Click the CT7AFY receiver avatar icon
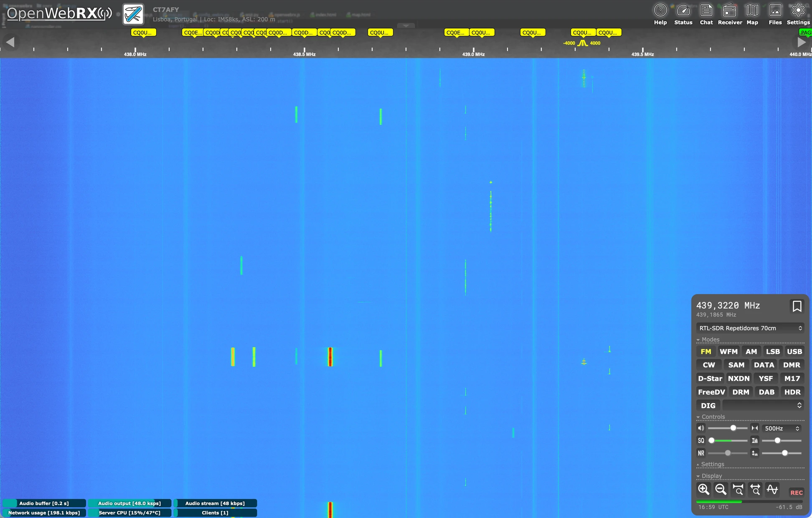The image size is (812, 518). click(x=133, y=14)
